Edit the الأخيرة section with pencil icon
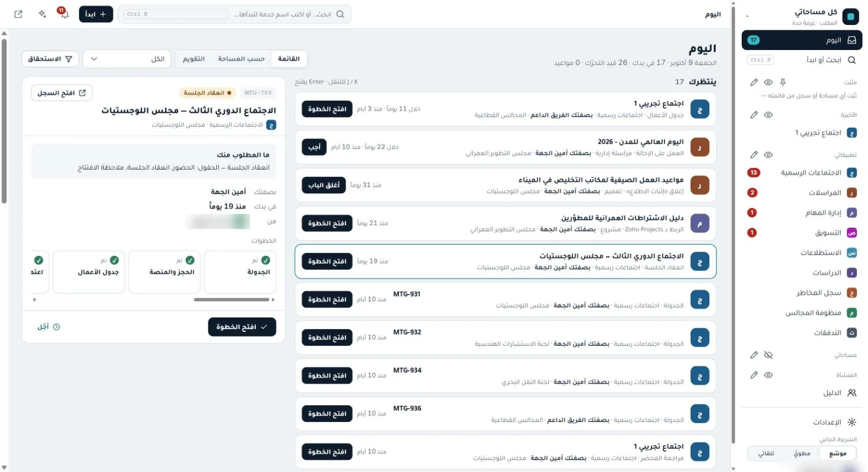Viewport: 868px width, 472px height. pyautogui.click(x=754, y=115)
